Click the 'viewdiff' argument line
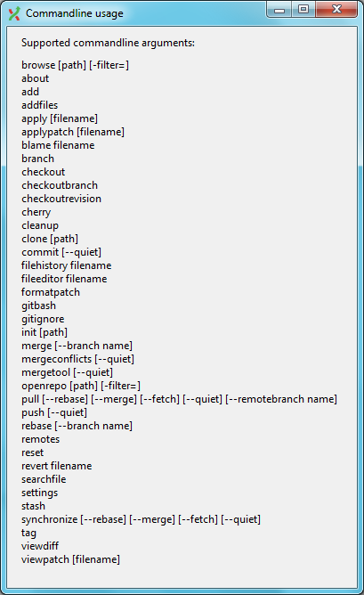 pos(40,546)
